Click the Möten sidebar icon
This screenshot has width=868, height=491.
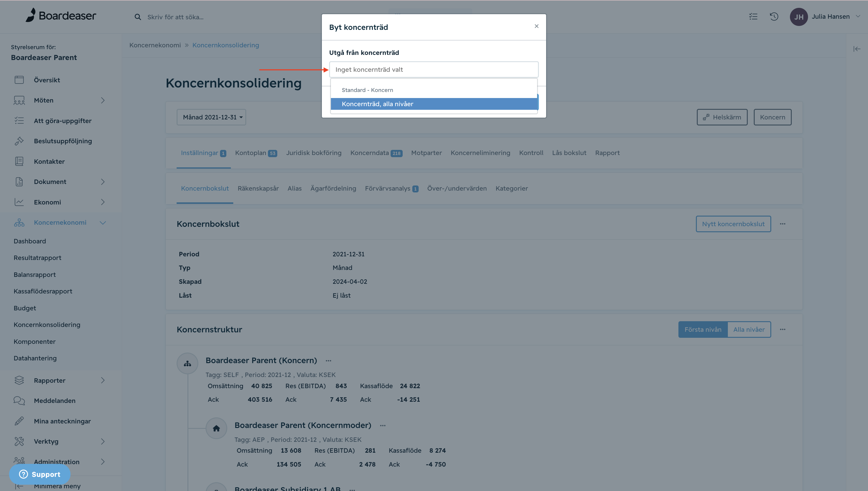(x=19, y=100)
